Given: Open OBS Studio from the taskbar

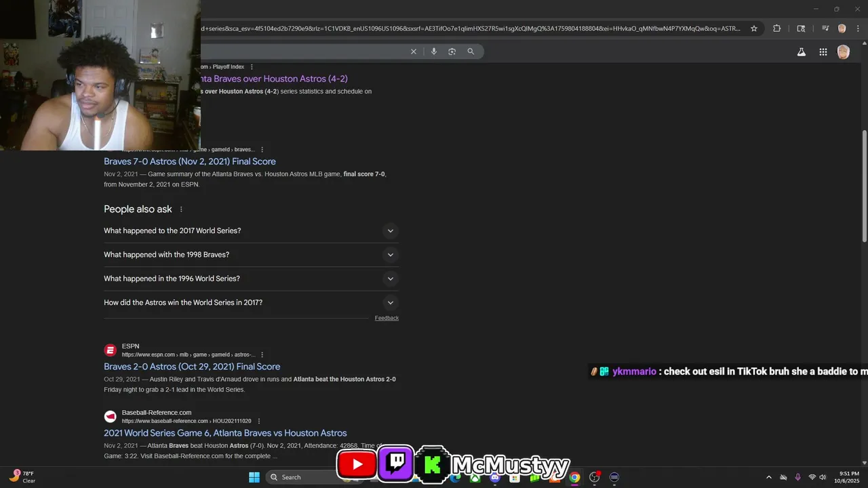Looking at the screenshot, I should click(x=595, y=477).
